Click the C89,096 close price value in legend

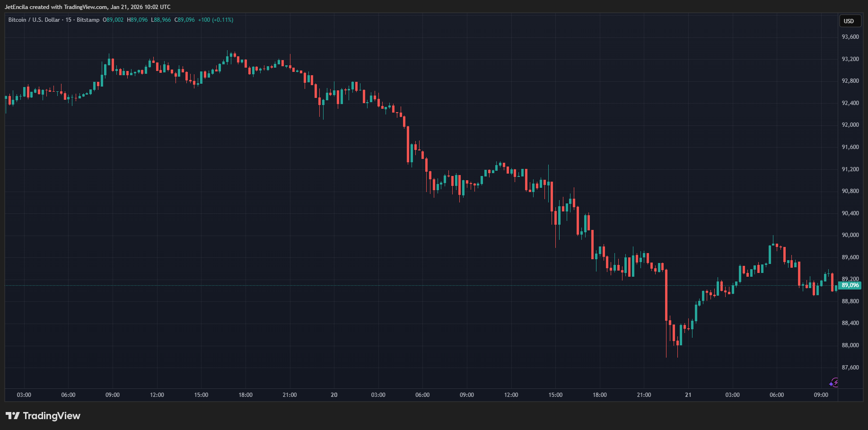pos(184,20)
